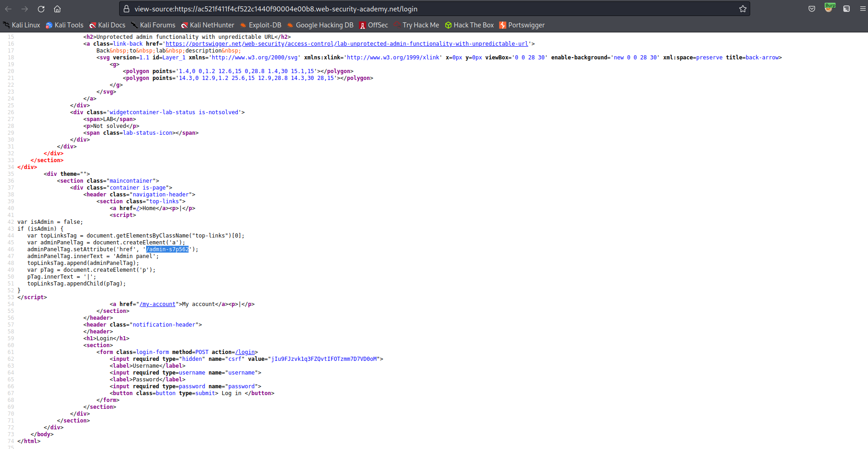Screen dimensions: 868x449
Task: Open the Try Hack Me bookmark
Action: pyautogui.click(x=416, y=25)
